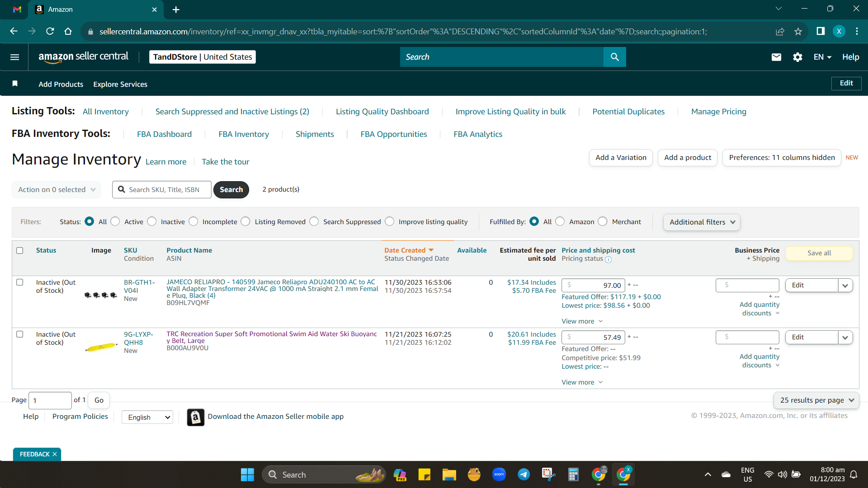Select the Listing Removed status filter
Image resolution: width=868 pixels, height=488 pixels.
click(245, 221)
